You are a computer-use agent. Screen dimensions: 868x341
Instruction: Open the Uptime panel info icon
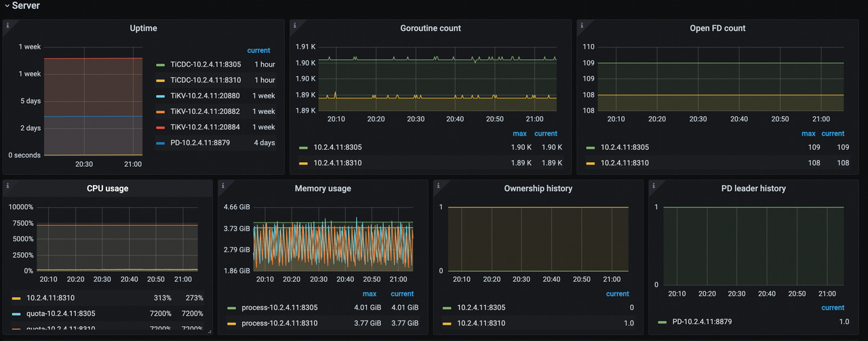click(x=7, y=24)
